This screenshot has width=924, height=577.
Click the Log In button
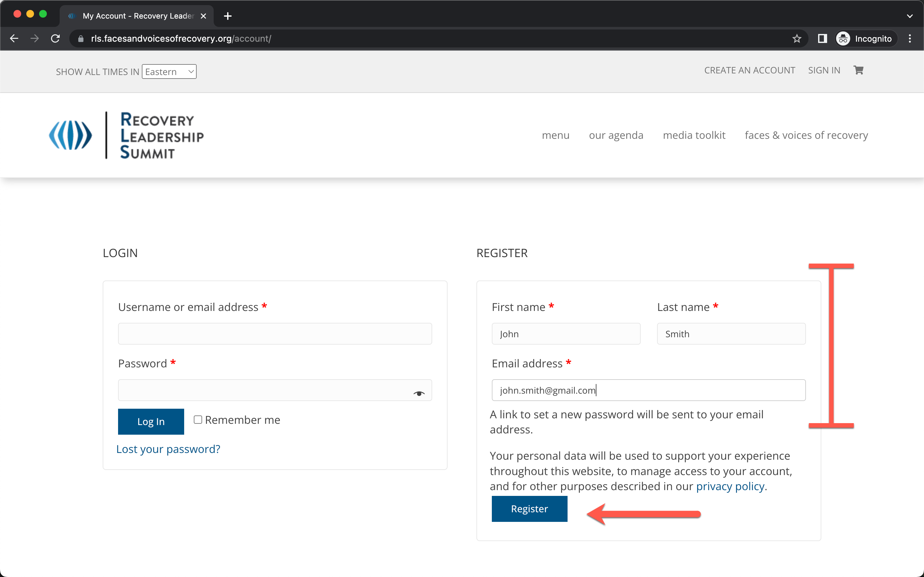pos(151,421)
